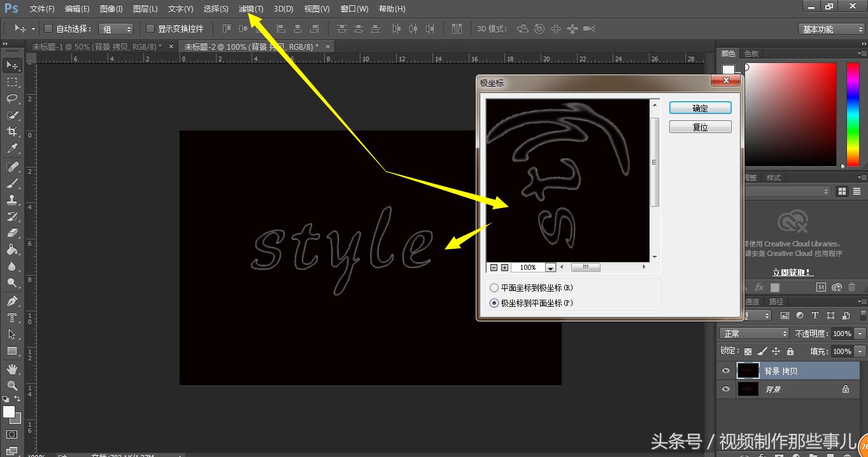
Task: Open the 滤镜 menu
Action: coord(250,8)
